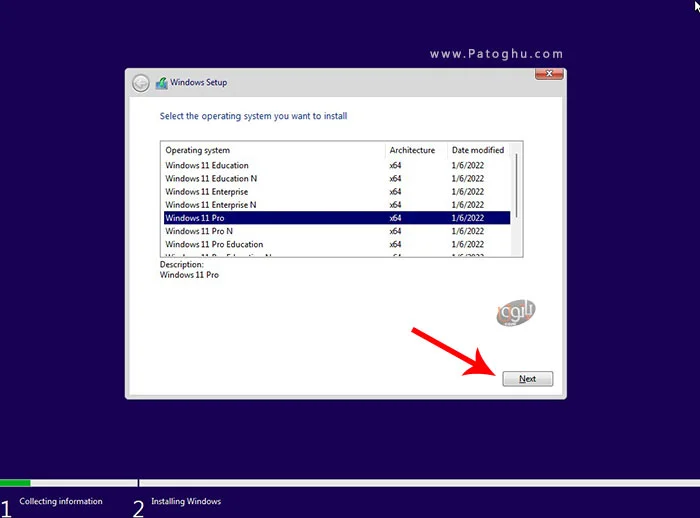Close the Windows Setup dialog
700x518 pixels.
pos(549,75)
